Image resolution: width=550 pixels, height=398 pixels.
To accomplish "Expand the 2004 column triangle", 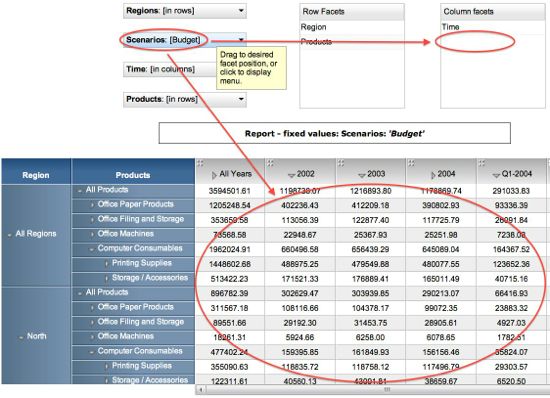I will (433, 175).
